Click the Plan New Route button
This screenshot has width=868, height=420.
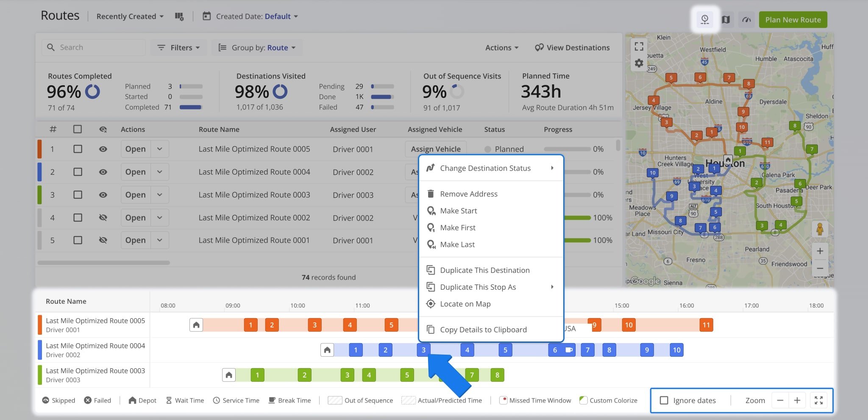coord(793,20)
